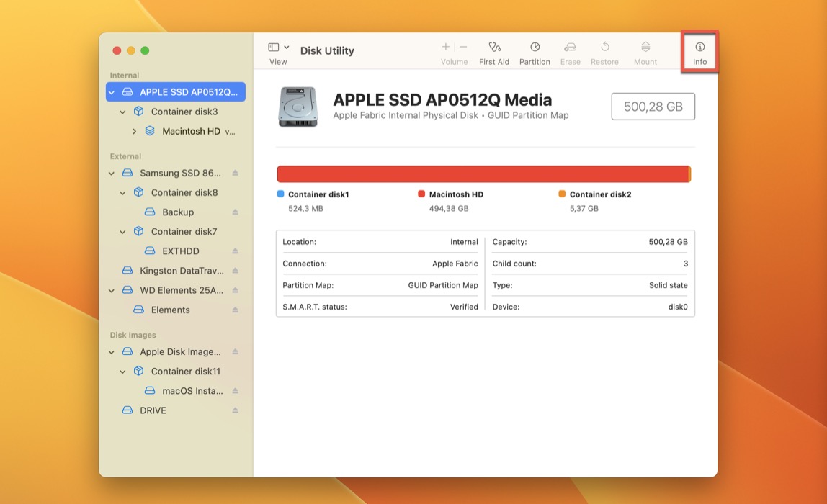The image size is (827, 504).
Task: Eject the Elements volume
Action: coord(235,310)
